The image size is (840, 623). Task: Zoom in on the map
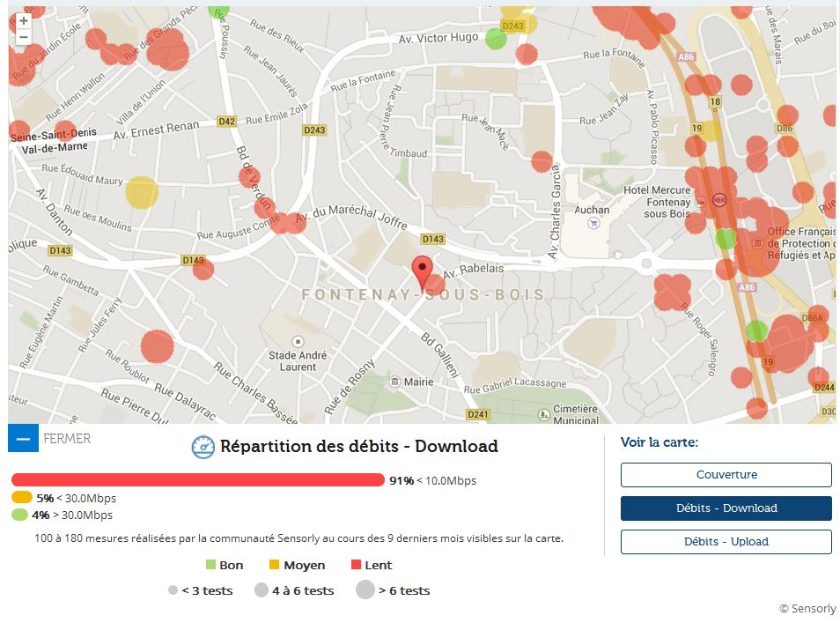(24, 21)
